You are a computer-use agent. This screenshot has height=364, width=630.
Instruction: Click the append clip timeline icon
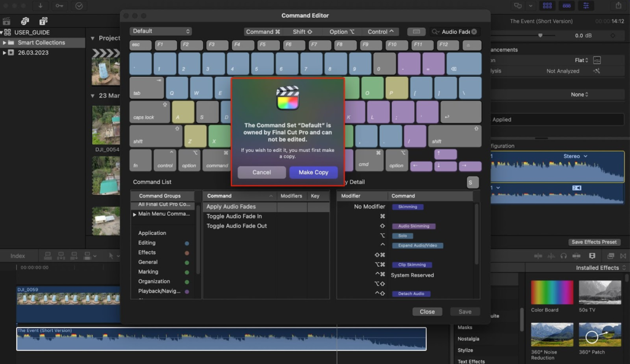[x=74, y=256]
